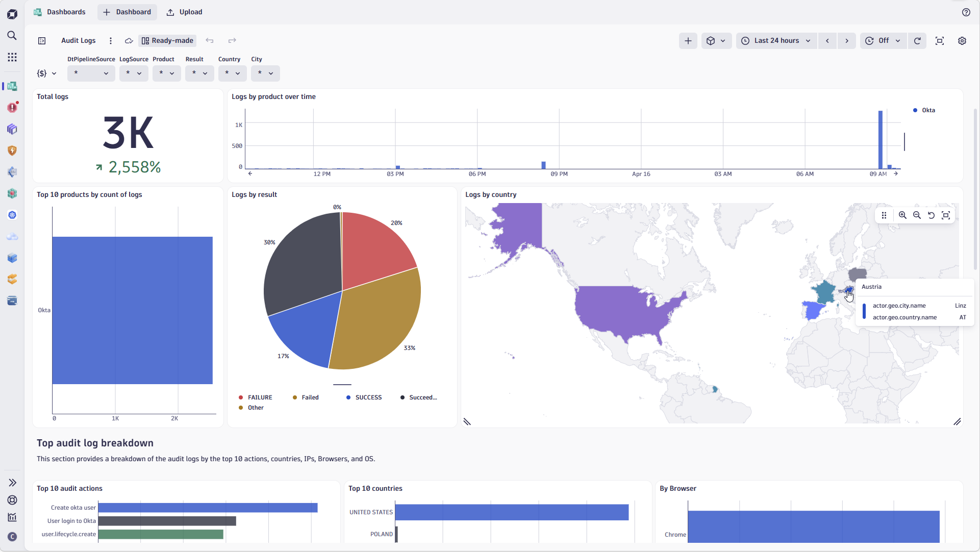Click Upload in the top navigation
The width and height of the screenshot is (980, 552).
[x=184, y=12]
